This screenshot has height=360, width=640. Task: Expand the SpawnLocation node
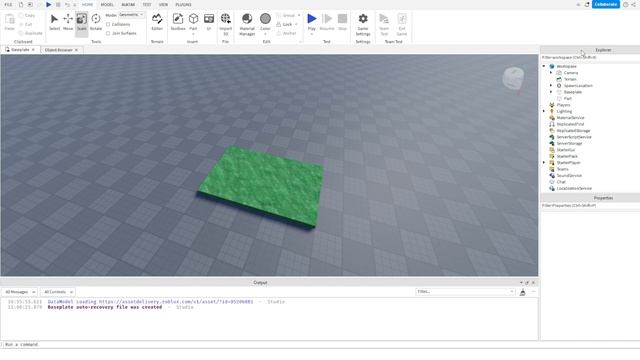point(551,86)
